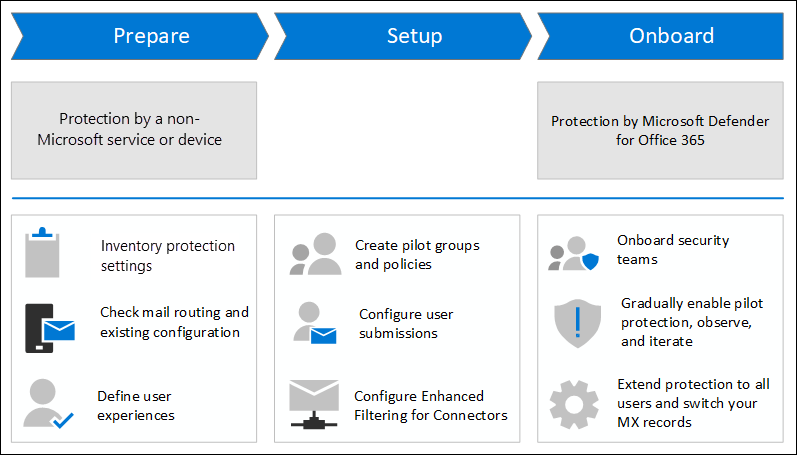
Task: Click the user submissions envelope icon
Action: 315,324
